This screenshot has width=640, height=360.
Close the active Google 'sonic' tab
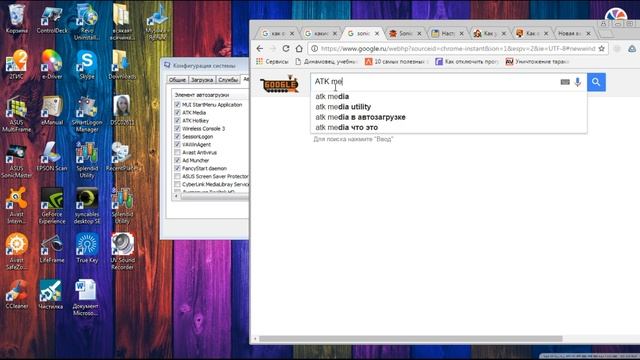[x=377, y=33]
